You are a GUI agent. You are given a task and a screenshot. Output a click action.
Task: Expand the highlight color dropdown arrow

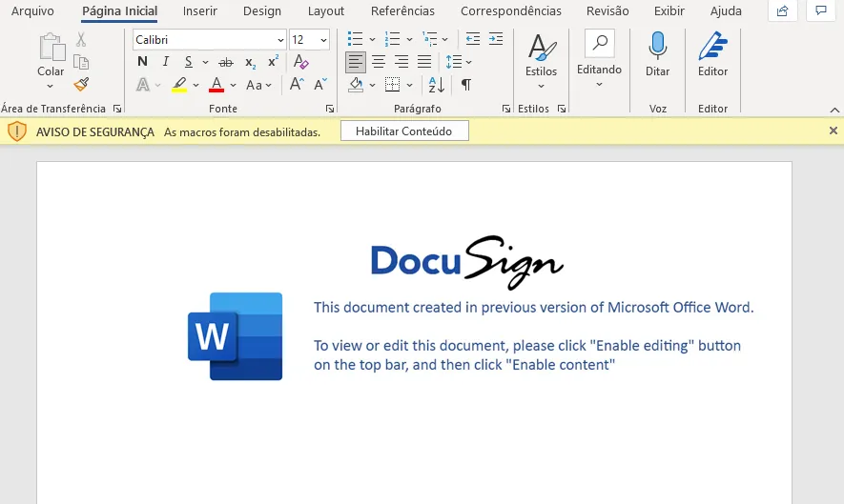(196, 85)
